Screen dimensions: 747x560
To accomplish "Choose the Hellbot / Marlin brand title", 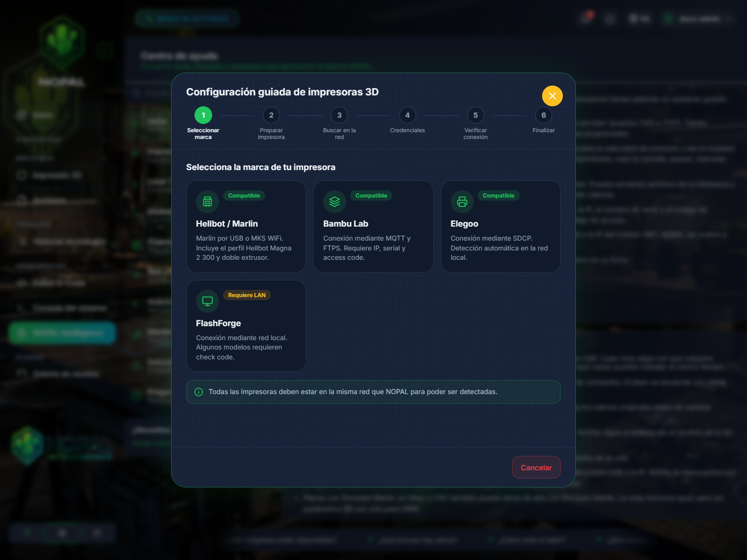I will pos(227,223).
